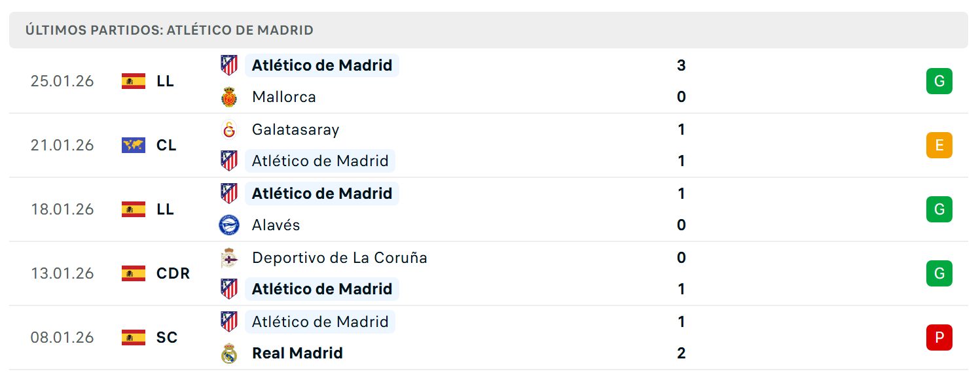The width and height of the screenshot is (980, 380).
Task: Open the Galatasaray team link
Action: coord(295,130)
